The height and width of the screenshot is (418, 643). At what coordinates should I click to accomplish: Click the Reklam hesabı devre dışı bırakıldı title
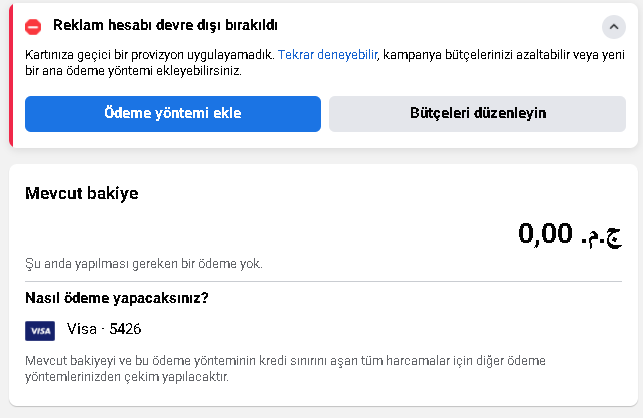pyautogui.click(x=165, y=25)
